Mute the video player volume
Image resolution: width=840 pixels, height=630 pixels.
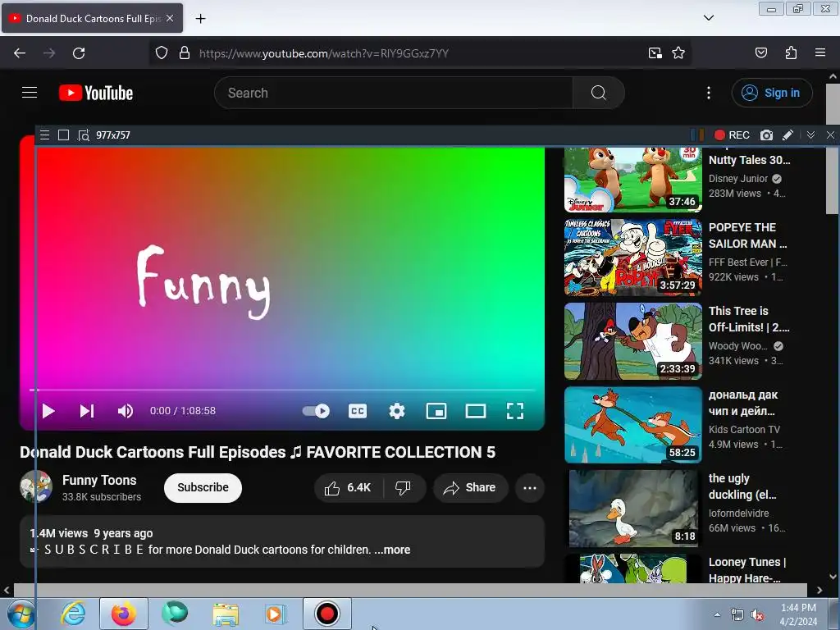126,411
